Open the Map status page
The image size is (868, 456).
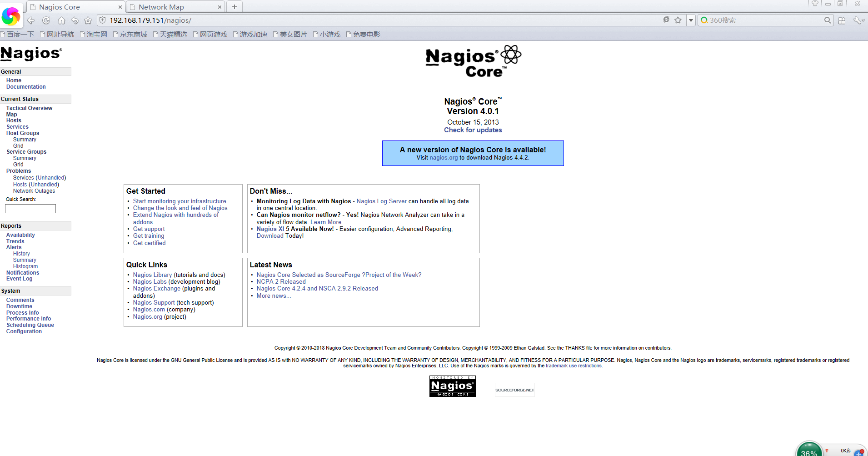click(x=11, y=115)
